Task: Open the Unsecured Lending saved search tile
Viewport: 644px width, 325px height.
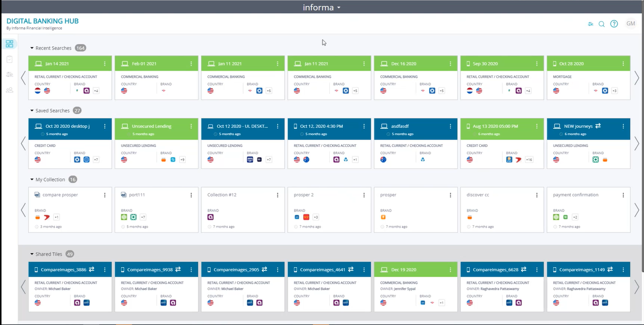Action: 156,143
